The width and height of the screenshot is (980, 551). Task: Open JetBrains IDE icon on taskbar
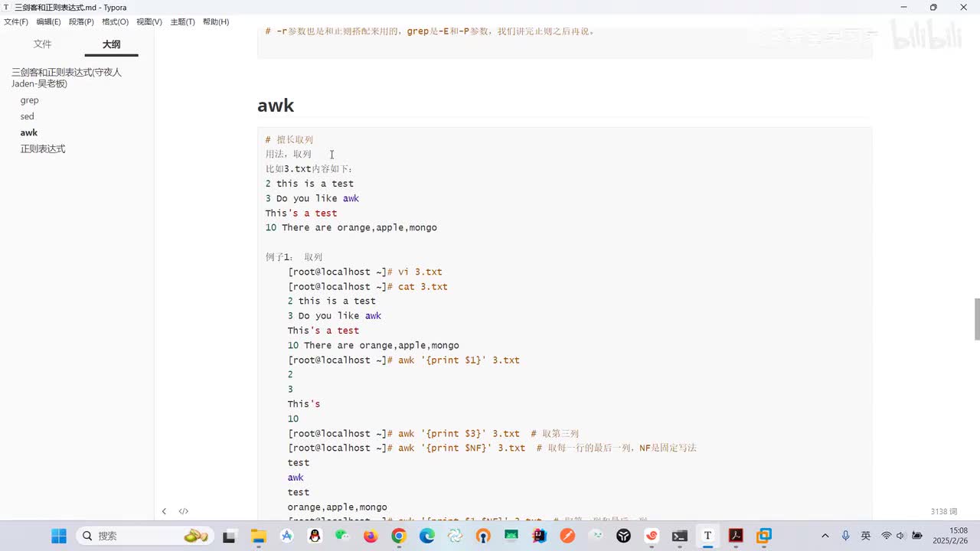point(539,536)
